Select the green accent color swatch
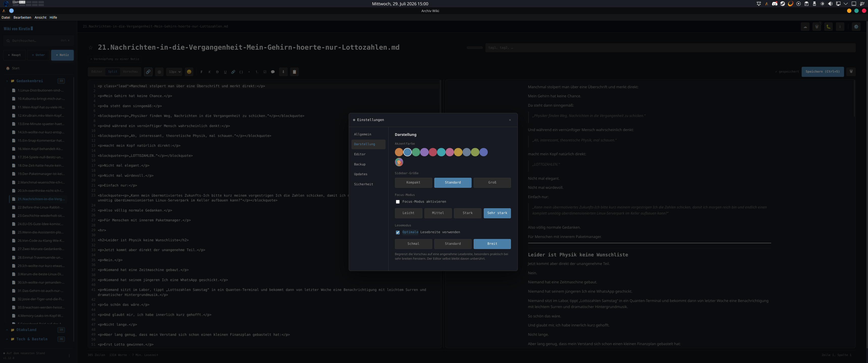 [x=416, y=153]
